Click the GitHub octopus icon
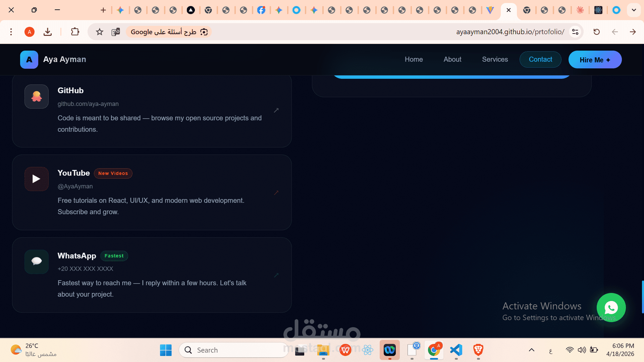Viewport: 644px width, 362px height. pyautogui.click(x=37, y=97)
